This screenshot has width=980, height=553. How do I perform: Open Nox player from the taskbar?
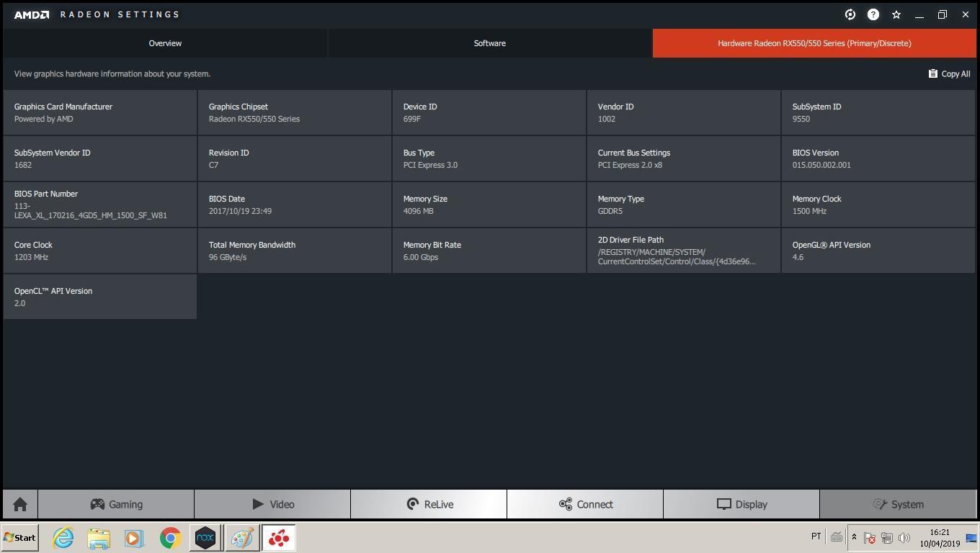[x=205, y=538]
